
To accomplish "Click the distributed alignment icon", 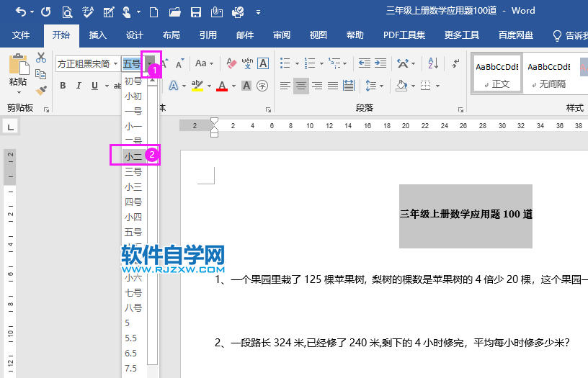I will tap(348, 86).
